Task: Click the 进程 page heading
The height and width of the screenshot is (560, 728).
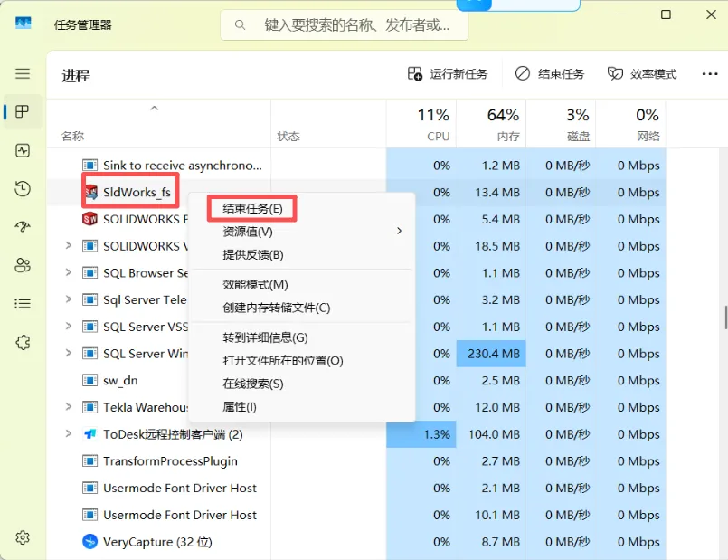Action: 76,75
